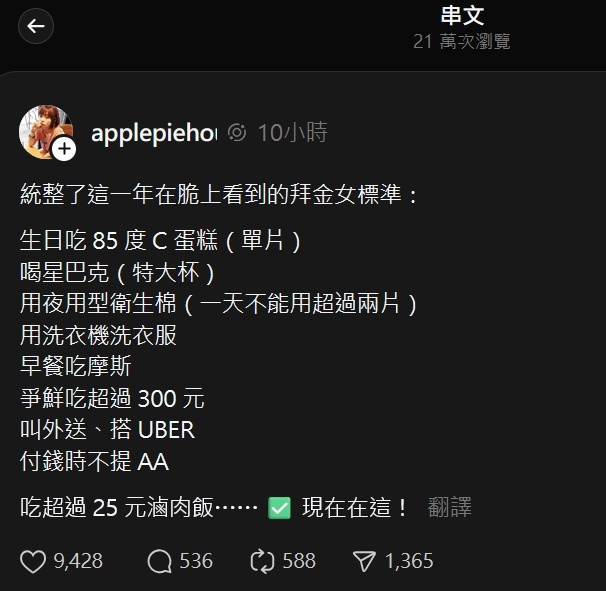Repost using the circular arrows icon
This screenshot has height=591, width=606.
pyautogui.click(x=262, y=561)
